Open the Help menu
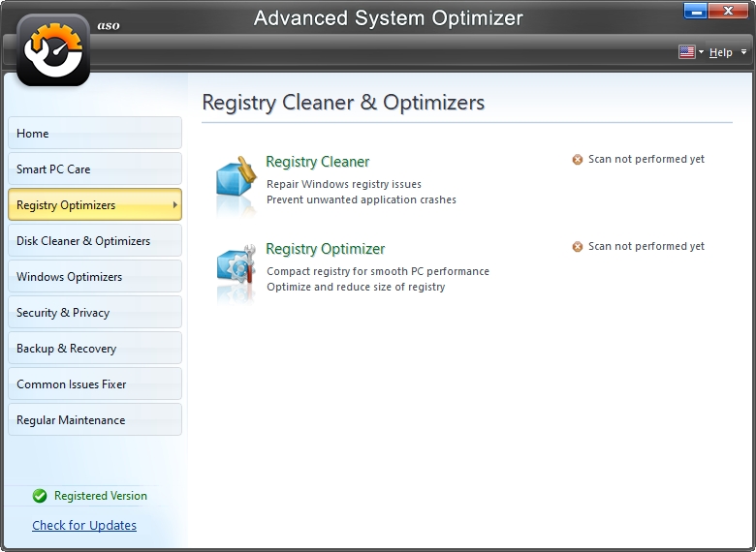The image size is (756, 552). [720, 52]
